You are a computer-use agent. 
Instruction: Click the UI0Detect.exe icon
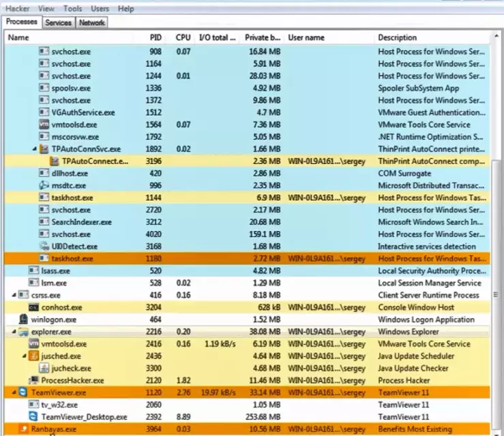pyautogui.click(x=44, y=246)
